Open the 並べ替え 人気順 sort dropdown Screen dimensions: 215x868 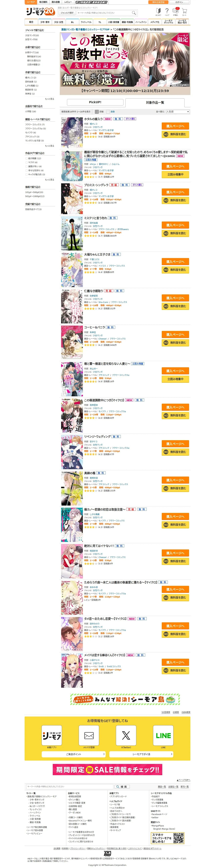[178, 112]
